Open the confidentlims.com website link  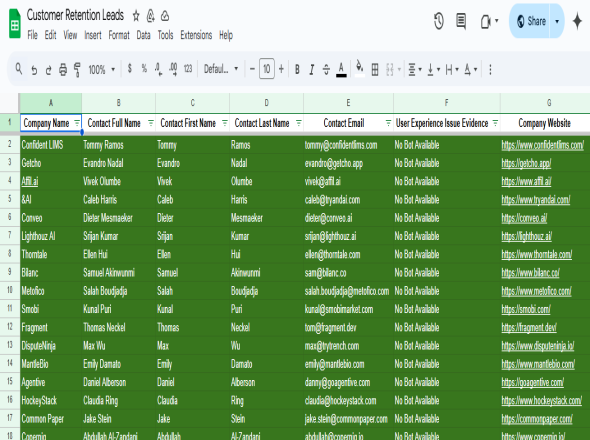(x=542, y=145)
